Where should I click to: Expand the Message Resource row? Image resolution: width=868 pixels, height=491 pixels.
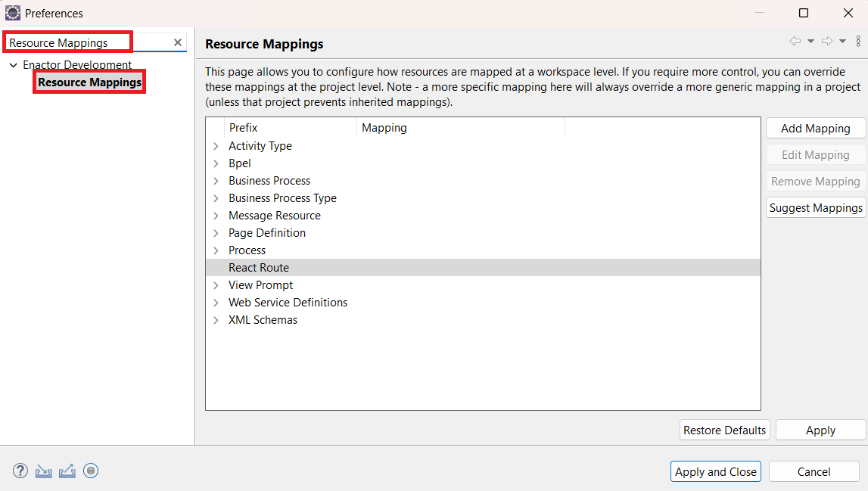[216, 216]
